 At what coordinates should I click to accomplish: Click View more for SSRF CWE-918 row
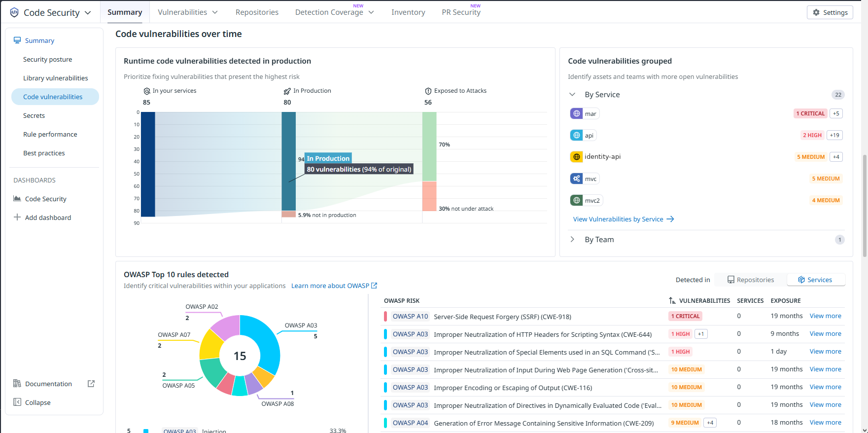pyautogui.click(x=825, y=316)
